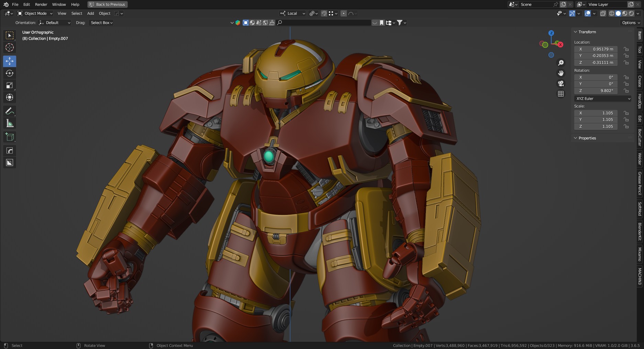
Task: Switch to the BoxCutter sidebar tab
Action: [x=640, y=137]
